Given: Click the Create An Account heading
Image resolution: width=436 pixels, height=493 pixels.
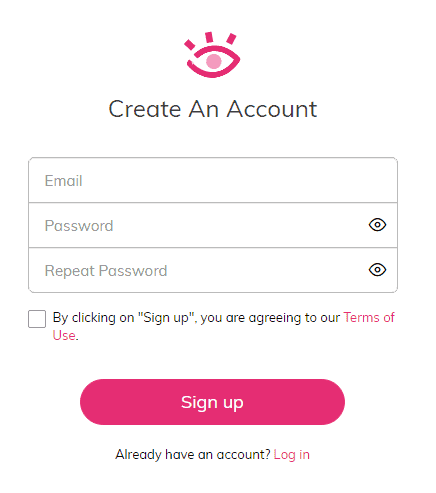Looking at the screenshot, I should pos(213,109).
